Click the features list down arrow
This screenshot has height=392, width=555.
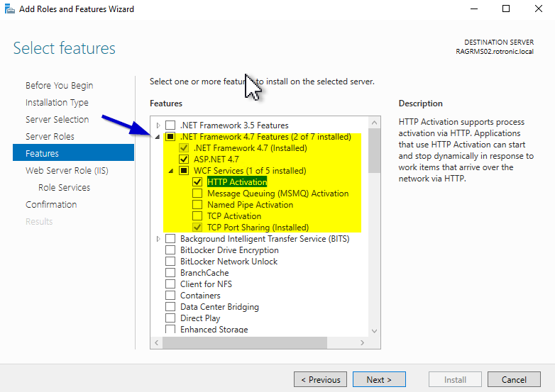pos(375,331)
